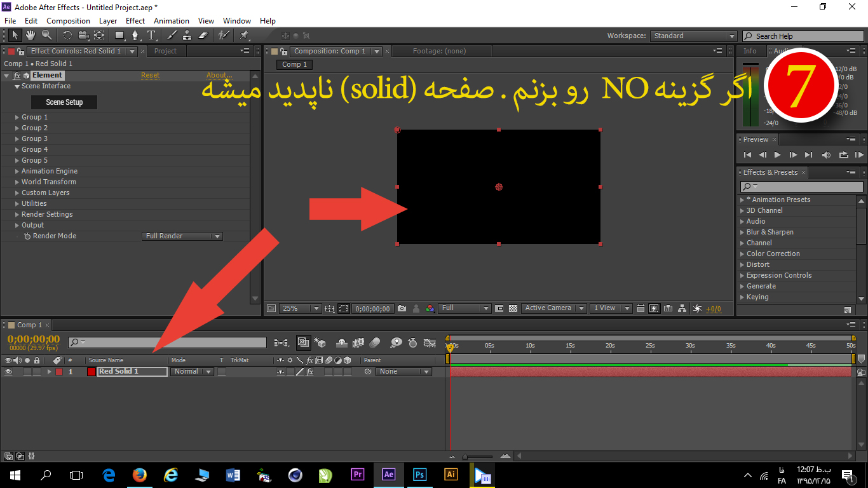This screenshot has width=868, height=488.
Task: Select the Pan Behind anchor point tool
Action: 99,36
